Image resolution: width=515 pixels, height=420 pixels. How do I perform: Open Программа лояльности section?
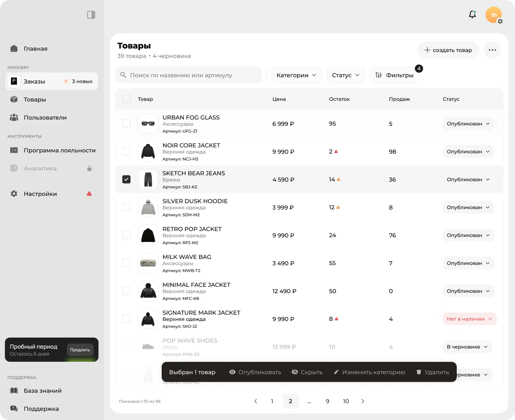pyautogui.click(x=52, y=150)
